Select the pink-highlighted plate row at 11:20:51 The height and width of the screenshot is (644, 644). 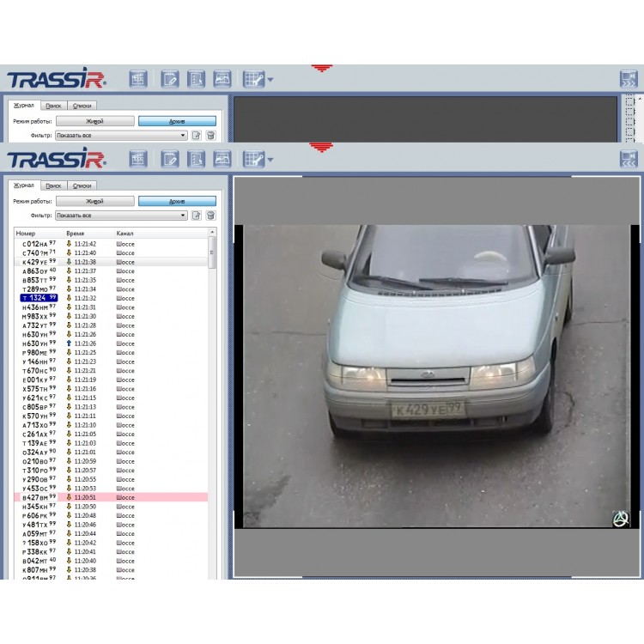tap(112, 497)
